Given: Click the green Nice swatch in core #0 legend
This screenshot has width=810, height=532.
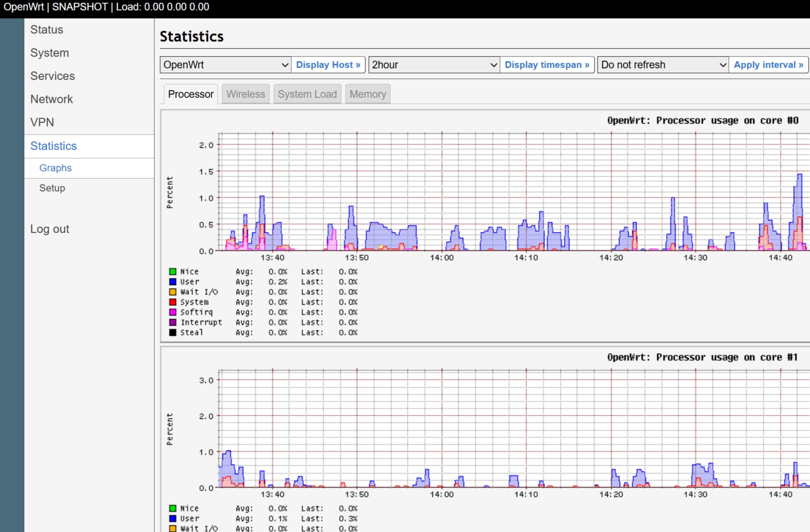Looking at the screenshot, I should coord(173,272).
